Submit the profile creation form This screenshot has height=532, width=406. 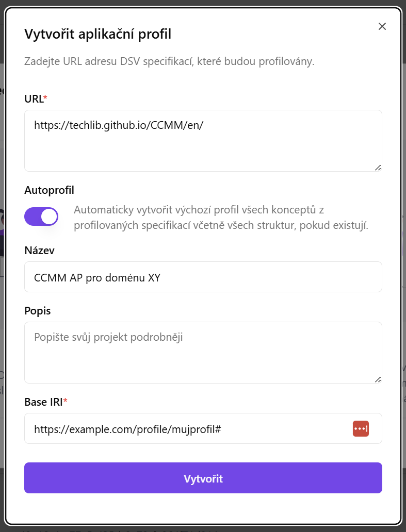tap(203, 478)
